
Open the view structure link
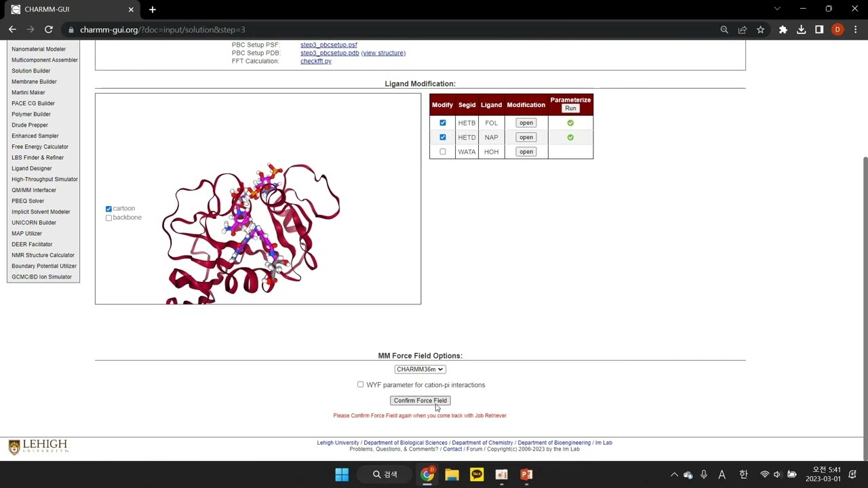pyautogui.click(x=383, y=53)
